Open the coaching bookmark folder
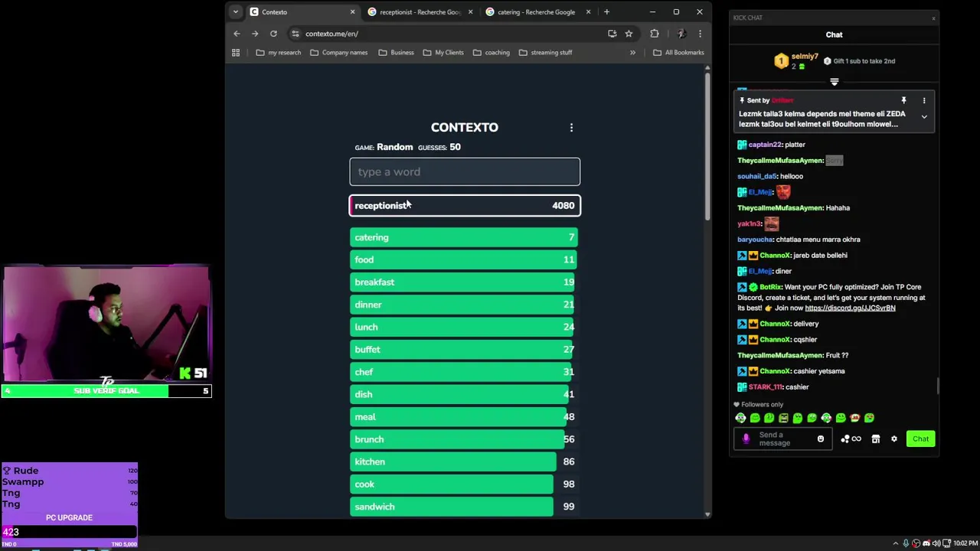The image size is (980, 551). tap(491, 53)
